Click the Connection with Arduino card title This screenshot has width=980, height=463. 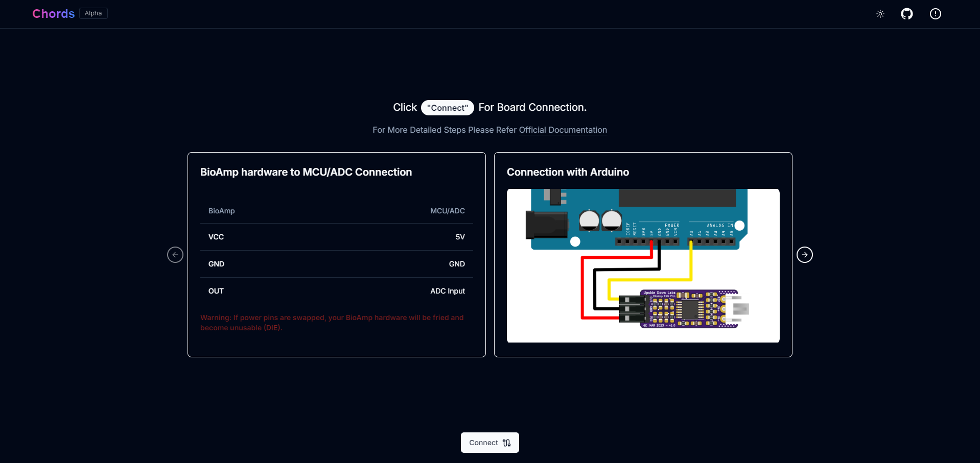coord(568,172)
